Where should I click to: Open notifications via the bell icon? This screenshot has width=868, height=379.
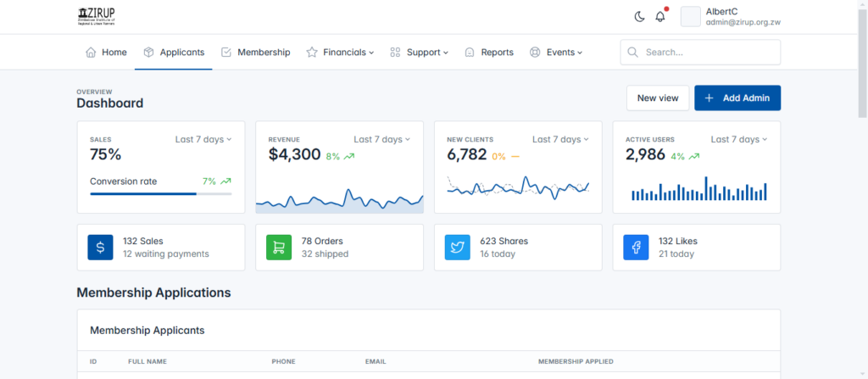(x=660, y=17)
